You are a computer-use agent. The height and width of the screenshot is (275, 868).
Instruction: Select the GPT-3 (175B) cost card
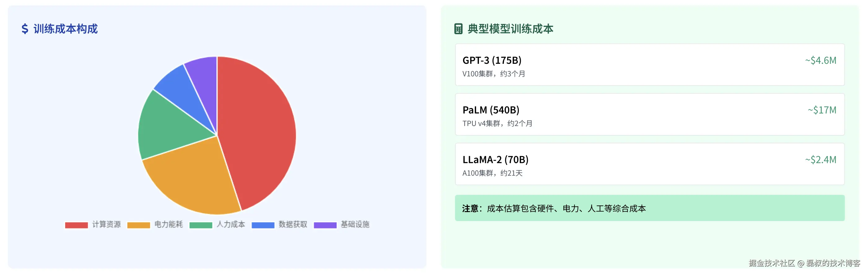coord(650,65)
